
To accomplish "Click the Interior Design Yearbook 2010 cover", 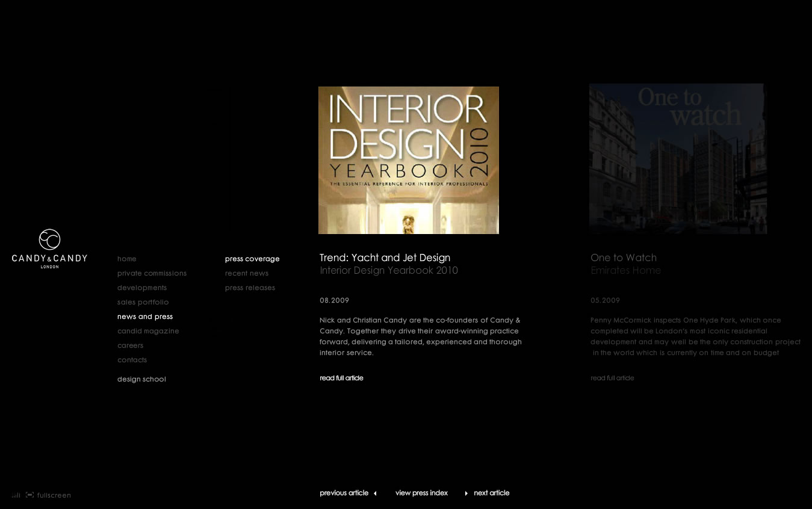I will (409, 160).
